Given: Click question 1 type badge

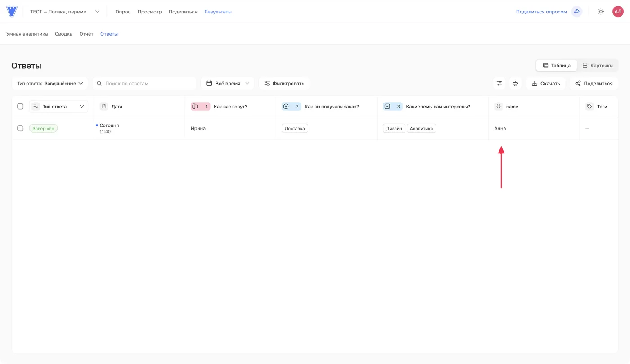Looking at the screenshot, I should click(200, 107).
